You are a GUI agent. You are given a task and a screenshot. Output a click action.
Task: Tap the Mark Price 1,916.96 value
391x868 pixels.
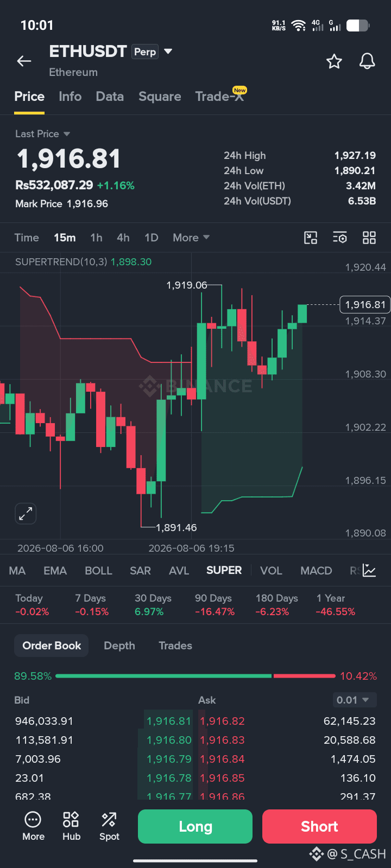(x=87, y=204)
